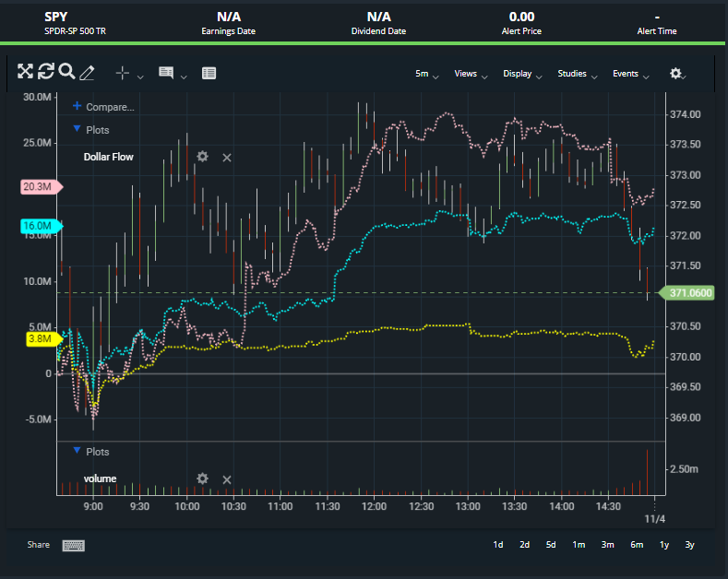Click the fullscreen expand icon
The height and width of the screenshot is (579, 728).
[x=25, y=72]
